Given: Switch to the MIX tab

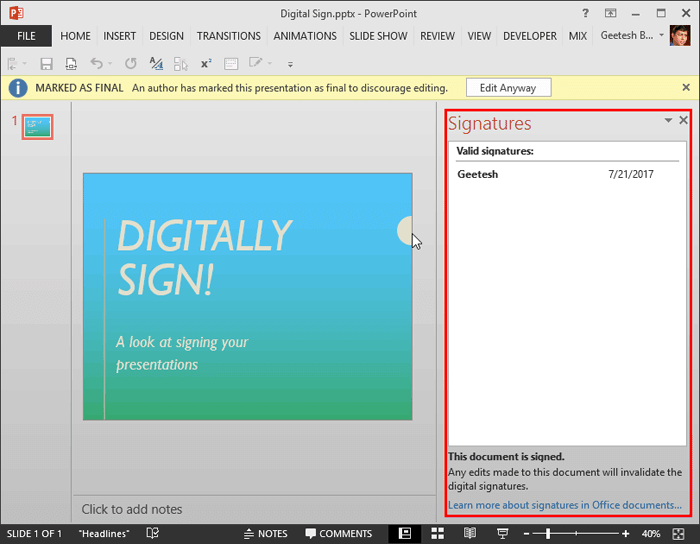Looking at the screenshot, I should 578,36.
